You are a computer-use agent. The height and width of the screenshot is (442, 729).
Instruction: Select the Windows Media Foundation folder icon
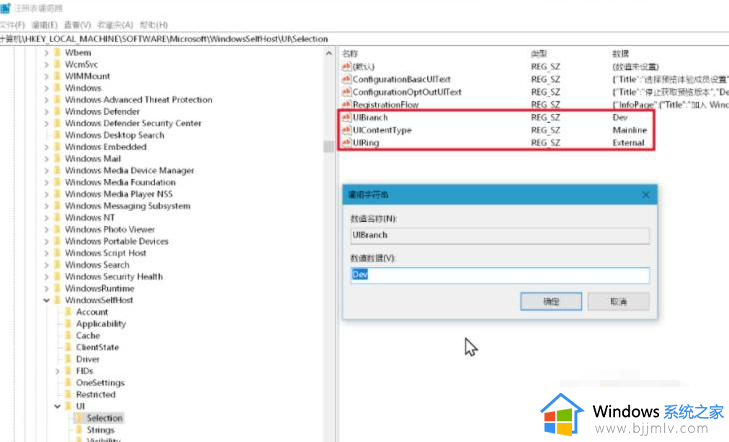pyautogui.click(x=58, y=182)
